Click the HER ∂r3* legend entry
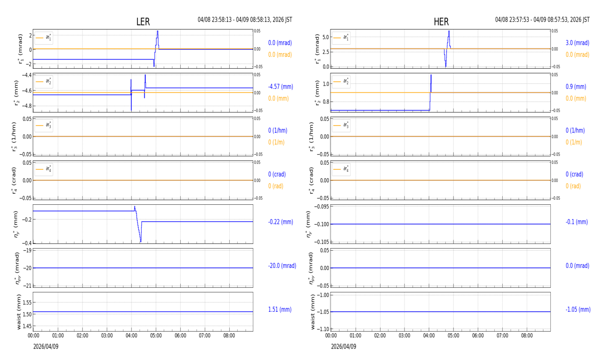Viewport: 595px width, 364px height. (341, 125)
